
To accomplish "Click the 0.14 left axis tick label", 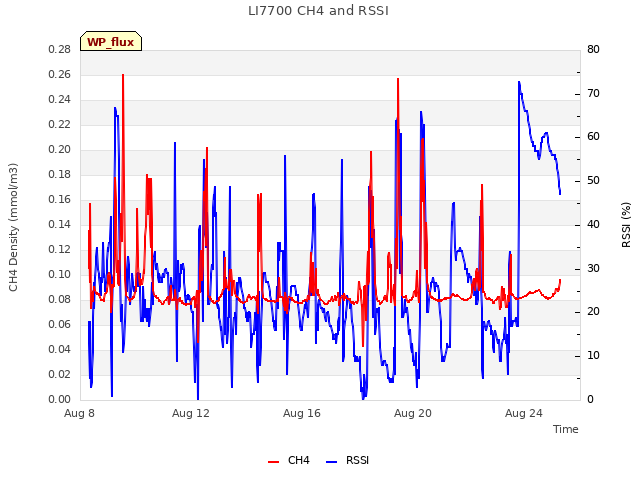I will pos(59,224).
